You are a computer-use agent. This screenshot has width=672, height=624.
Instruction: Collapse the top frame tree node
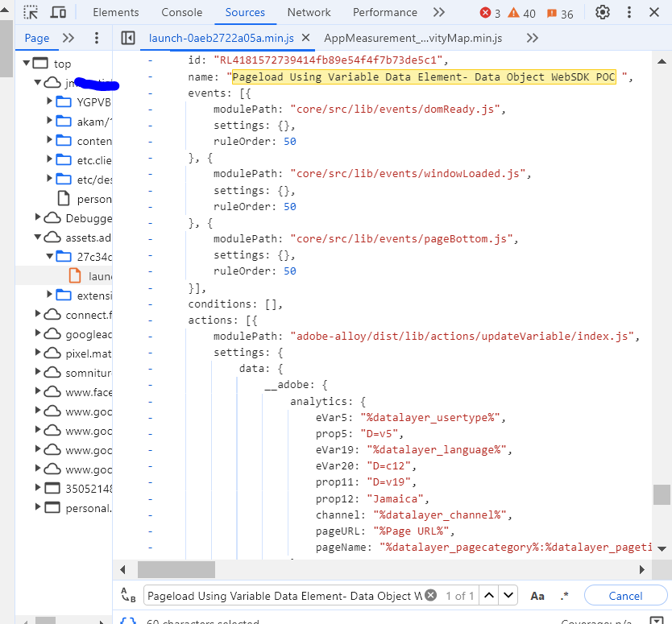point(28,63)
